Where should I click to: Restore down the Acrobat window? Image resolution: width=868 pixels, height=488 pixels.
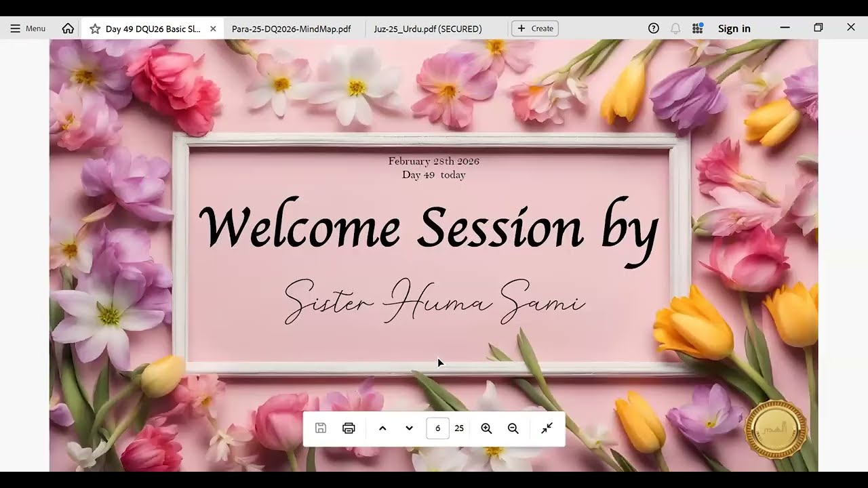point(818,28)
